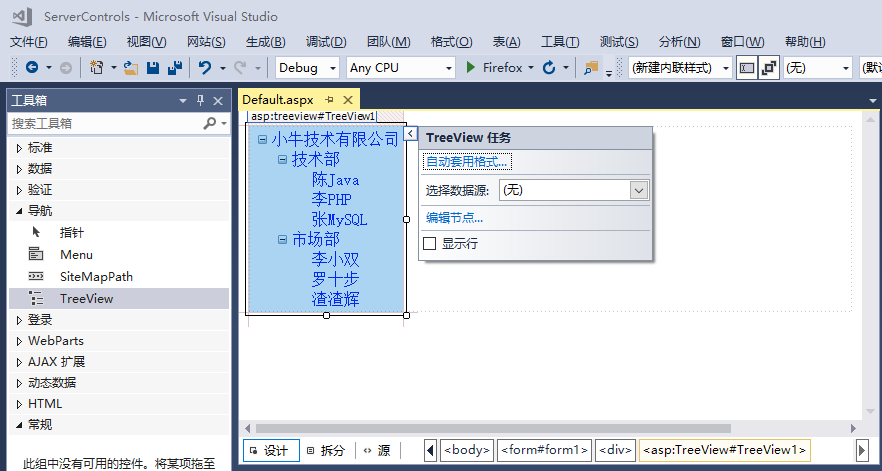882x471 pixels.
Task: Click the Refresh browser icon
Action: coord(549,68)
